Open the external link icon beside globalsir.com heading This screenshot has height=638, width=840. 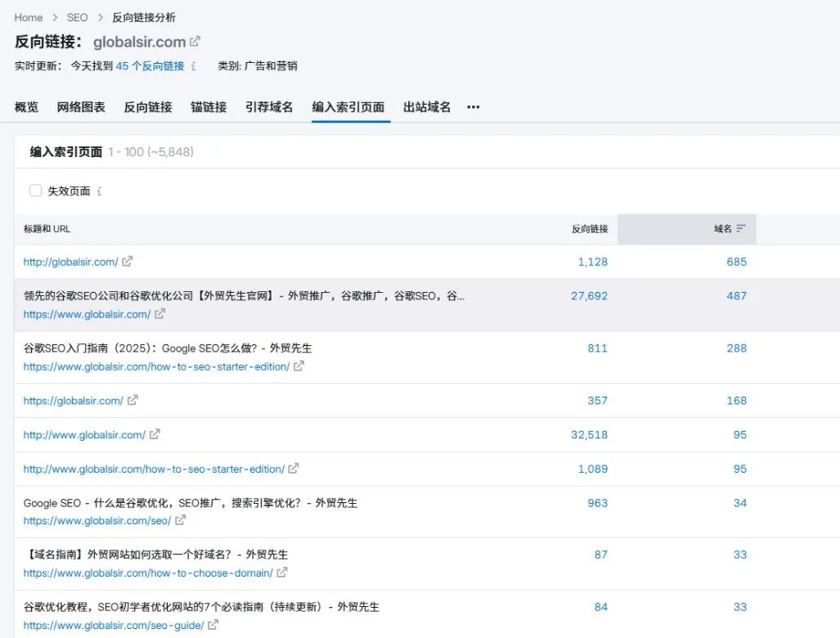pyautogui.click(x=195, y=41)
